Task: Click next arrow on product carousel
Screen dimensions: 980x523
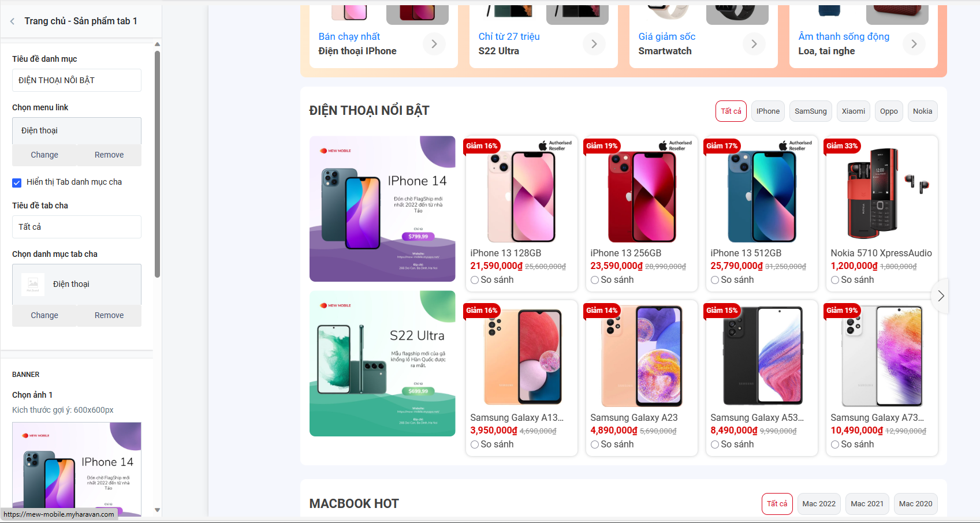Action: (x=941, y=296)
